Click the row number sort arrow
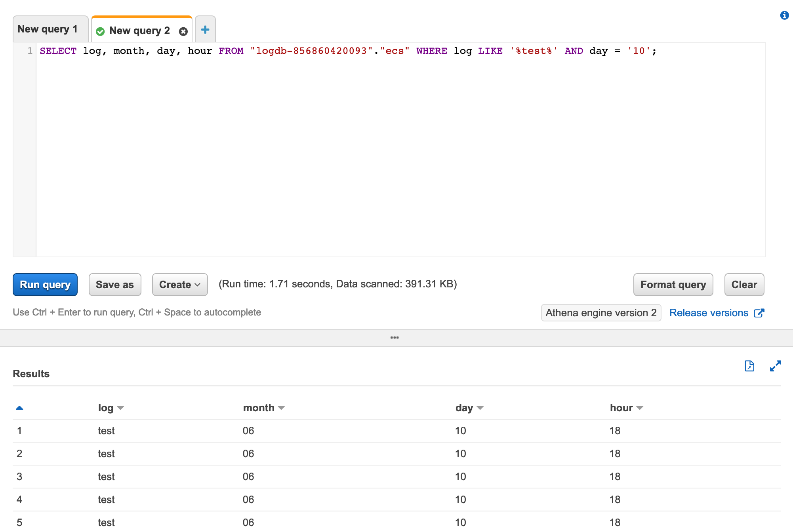 click(19, 408)
